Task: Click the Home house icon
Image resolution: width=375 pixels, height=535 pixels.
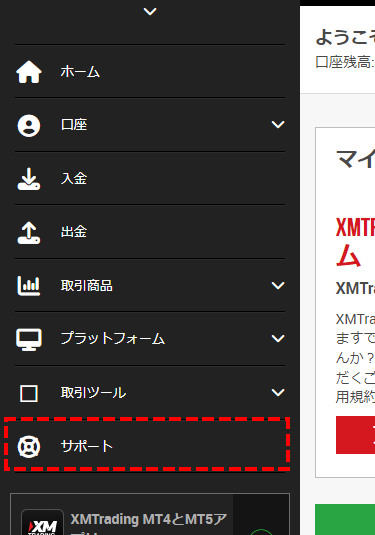Action: pyautogui.click(x=29, y=72)
